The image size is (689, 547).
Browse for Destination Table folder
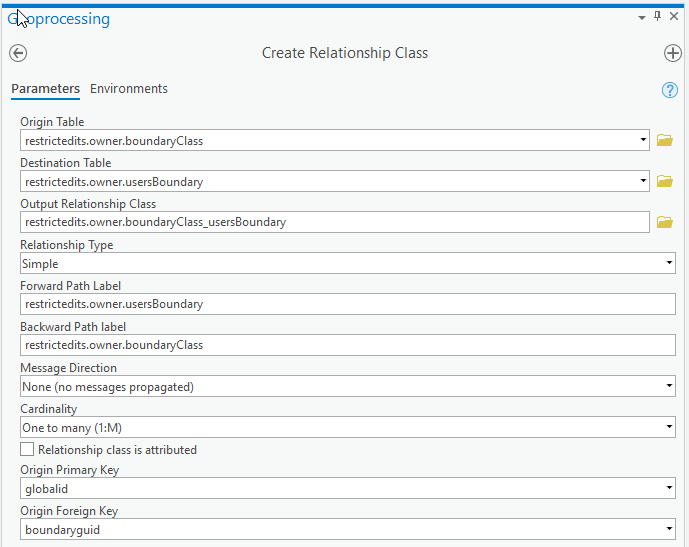pyautogui.click(x=665, y=182)
